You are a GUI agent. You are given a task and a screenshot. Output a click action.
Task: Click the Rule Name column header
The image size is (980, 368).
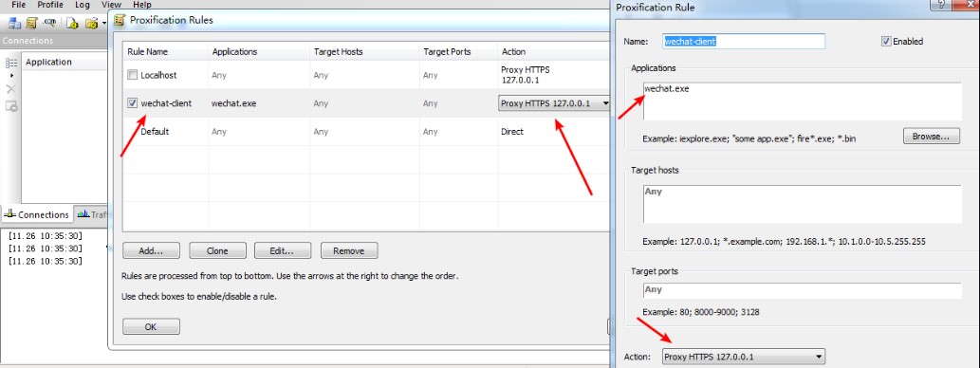165,52
